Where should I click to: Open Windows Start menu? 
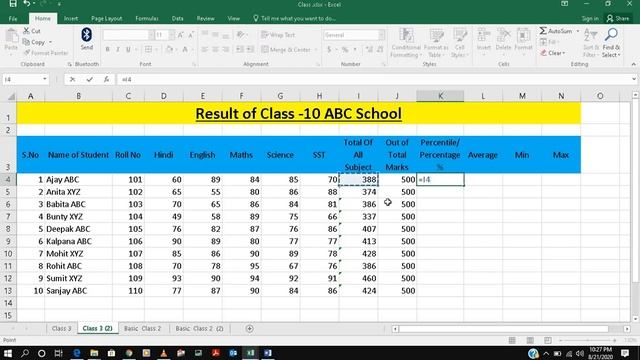coord(7,353)
